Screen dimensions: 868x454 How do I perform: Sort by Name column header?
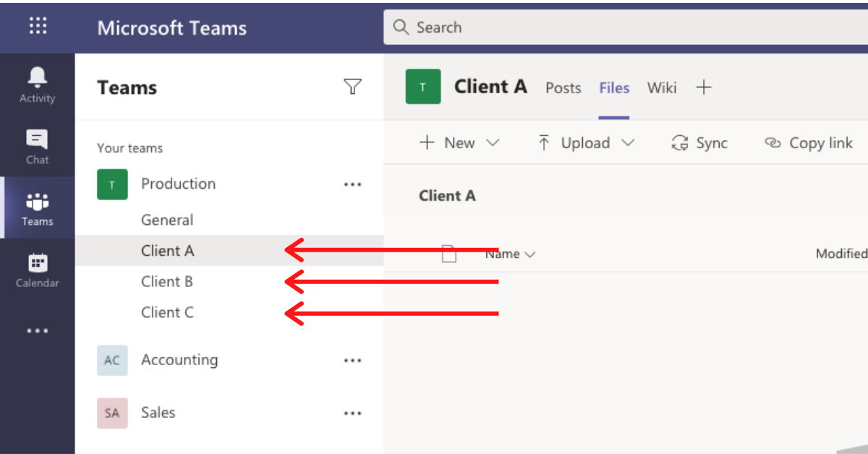[x=510, y=254]
